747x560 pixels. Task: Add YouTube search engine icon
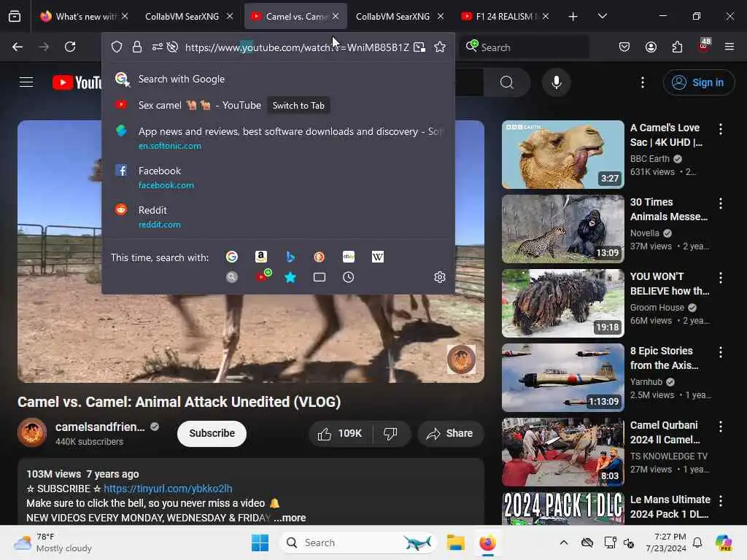tap(263, 276)
